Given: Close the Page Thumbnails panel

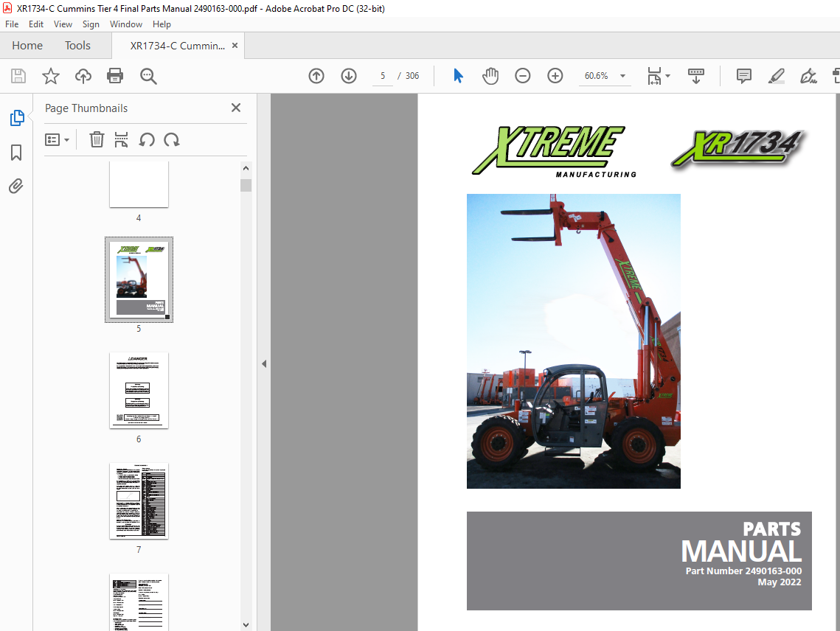Looking at the screenshot, I should tap(236, 108).
